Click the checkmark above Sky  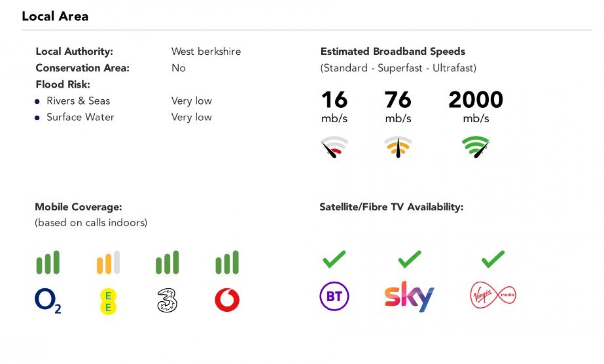(x=409, y=259)
